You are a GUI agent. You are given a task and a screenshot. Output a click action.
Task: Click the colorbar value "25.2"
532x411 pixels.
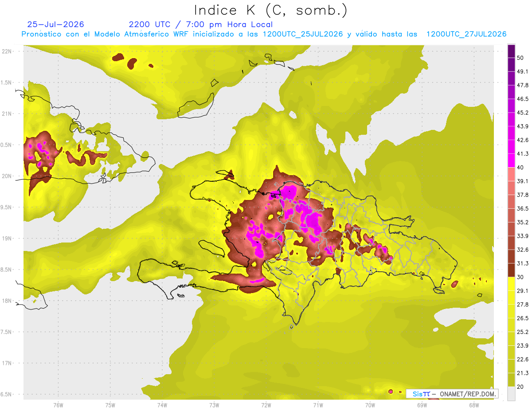(522, 332)
